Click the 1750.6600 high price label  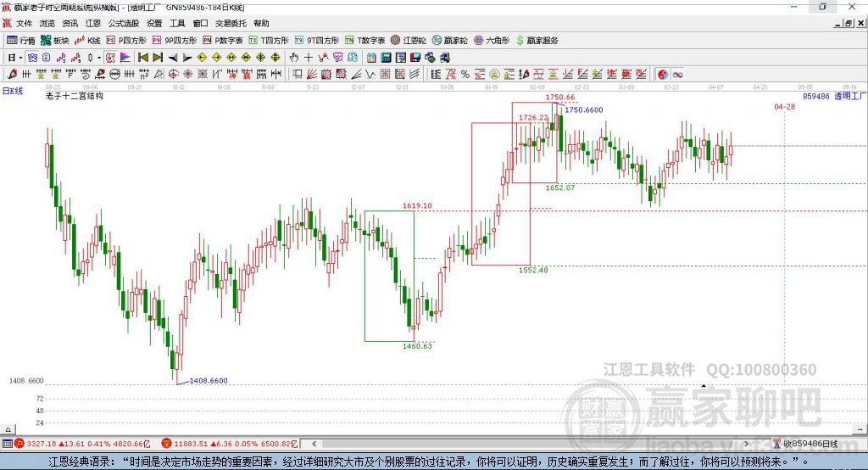584,109
